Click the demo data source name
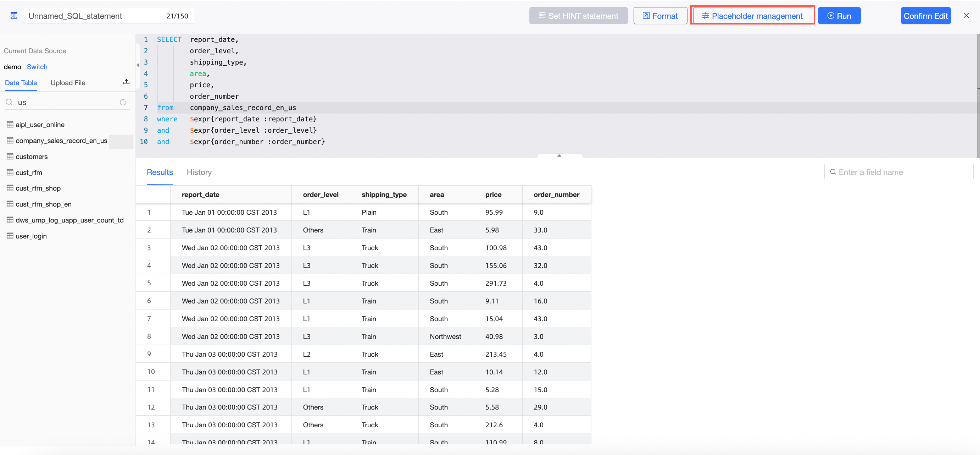The height and width of the screenshot is (455, 980). (12, 67)
